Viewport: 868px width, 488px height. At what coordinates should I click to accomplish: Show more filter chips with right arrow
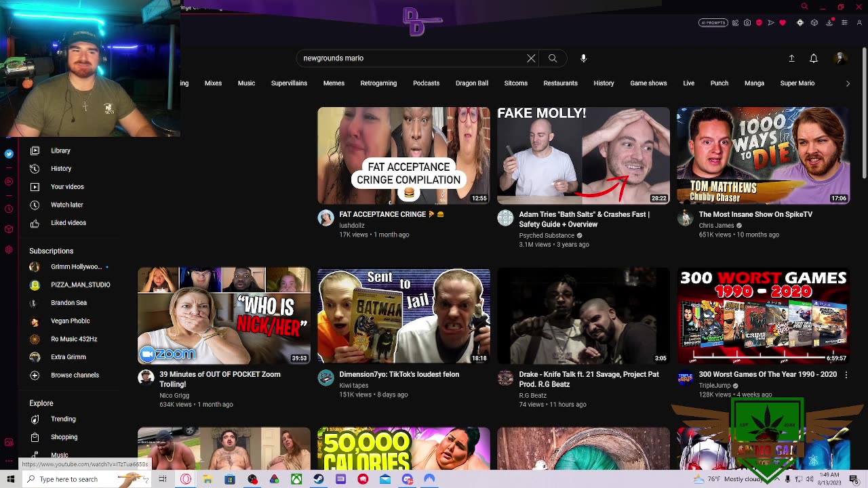848,83
